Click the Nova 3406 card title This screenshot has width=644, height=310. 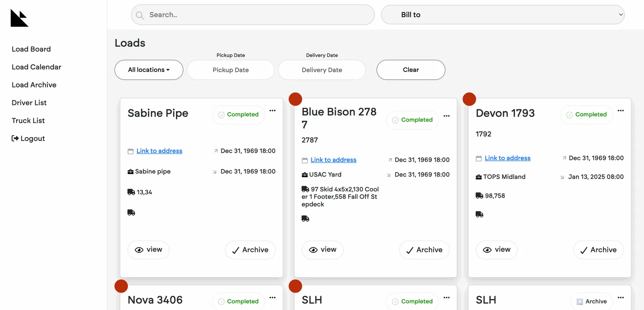coord(155,300)
